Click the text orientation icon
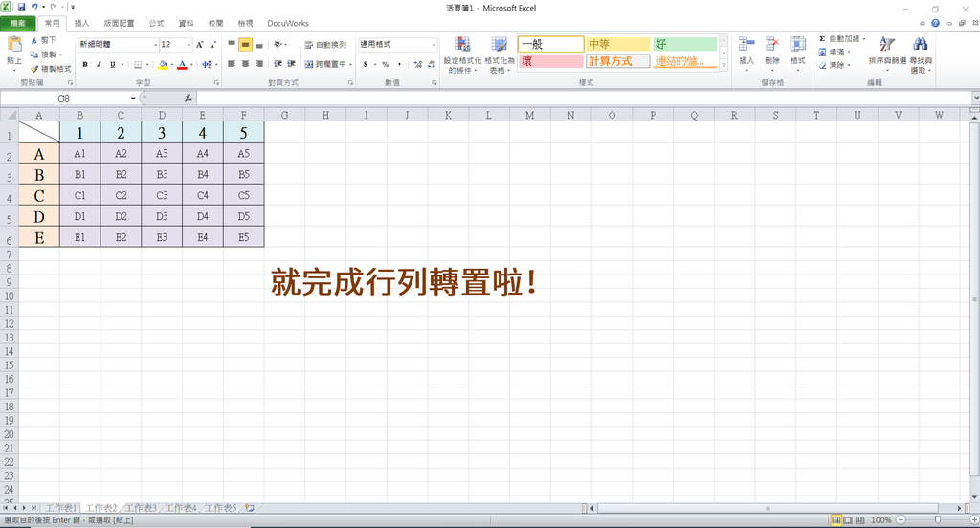 pos(278,44)
